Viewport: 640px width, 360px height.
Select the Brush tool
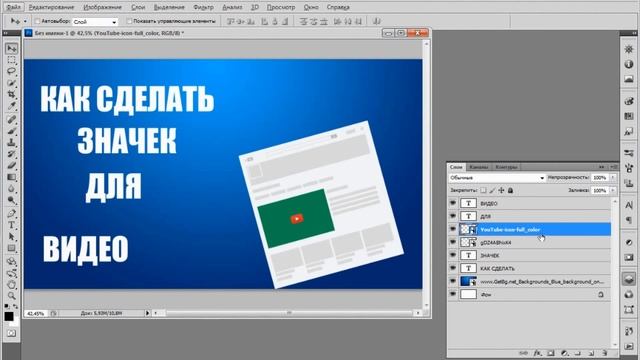coord(11,131)
